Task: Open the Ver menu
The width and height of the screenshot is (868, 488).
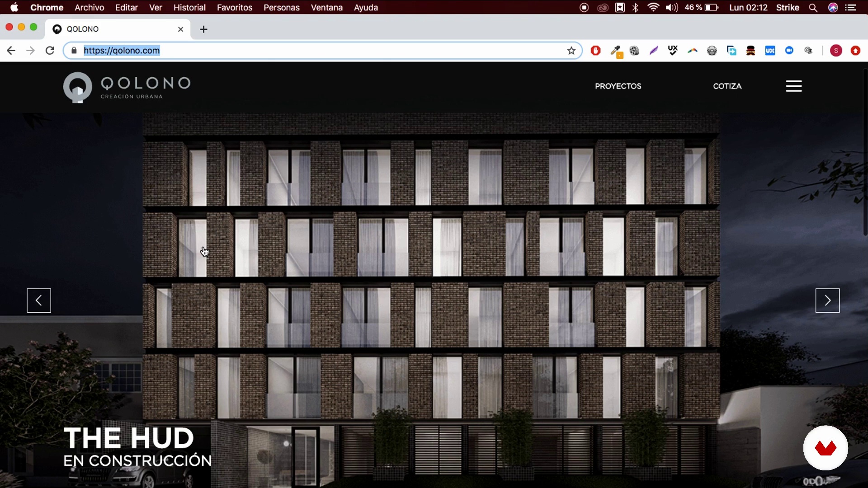Action: pyautogui.click(x=156, y=7)
